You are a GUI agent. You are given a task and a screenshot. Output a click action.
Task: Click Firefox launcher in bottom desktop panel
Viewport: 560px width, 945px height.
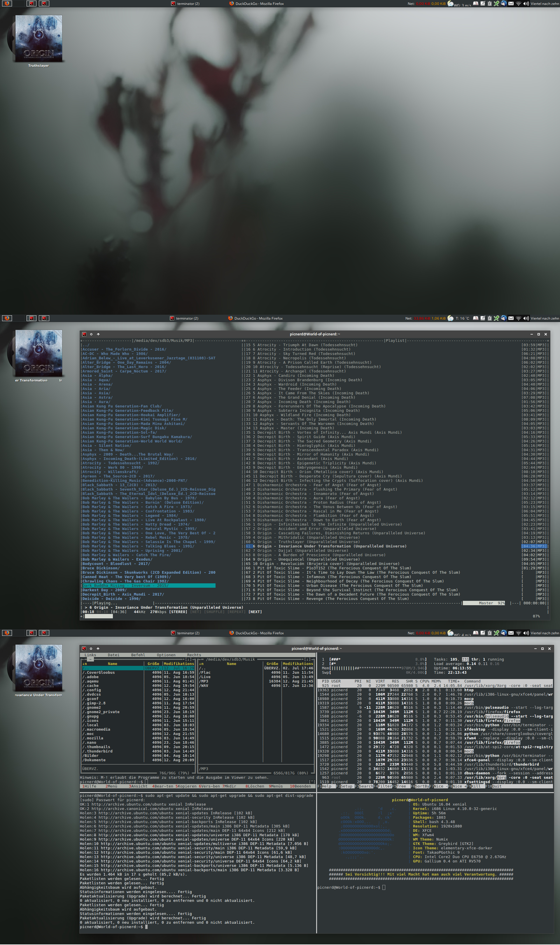point(7,633)
